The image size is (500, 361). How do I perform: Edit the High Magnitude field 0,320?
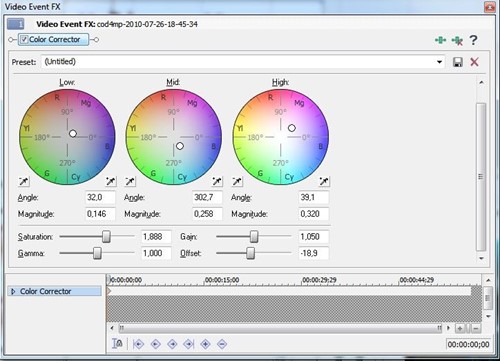click(314, 214)
